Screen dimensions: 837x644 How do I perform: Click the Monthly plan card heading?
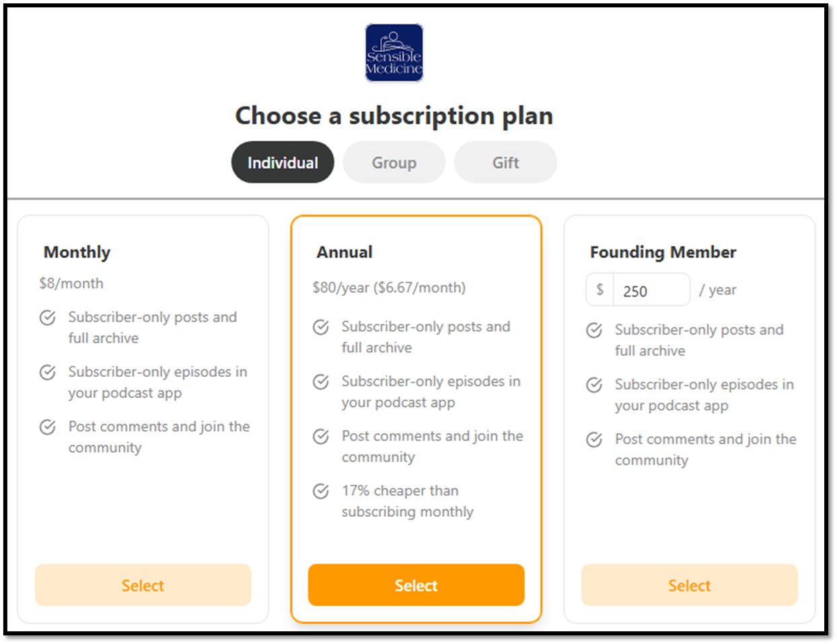[x=77, y=252]
